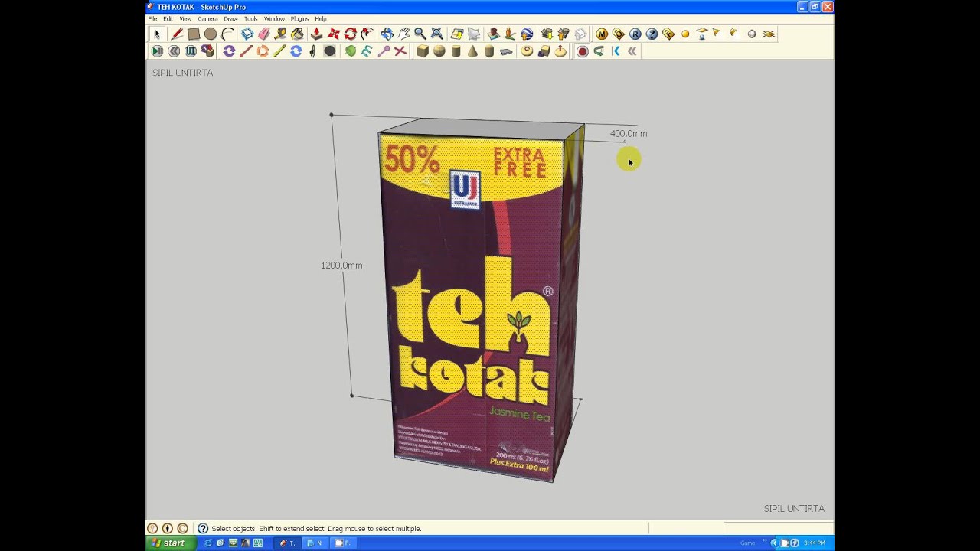980x551 pixels.
Task: Click the Zoom Extents tool
Action: pos(436,34)
